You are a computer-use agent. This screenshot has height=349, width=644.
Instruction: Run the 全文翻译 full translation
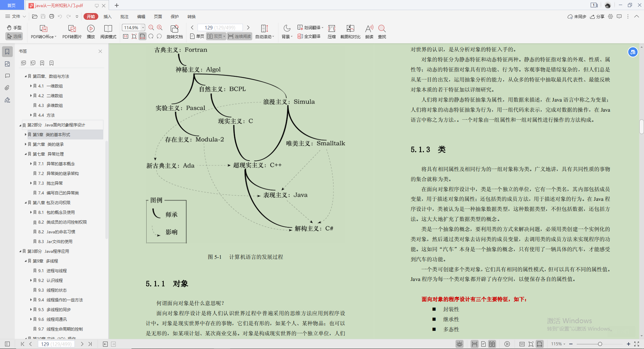click(x=309, y=36)
